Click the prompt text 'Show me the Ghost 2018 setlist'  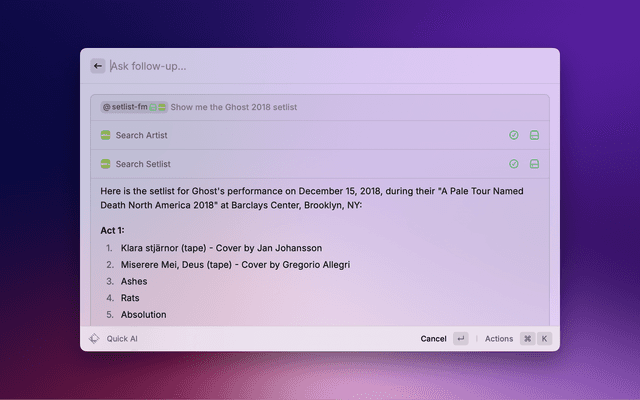coord(233,107)
